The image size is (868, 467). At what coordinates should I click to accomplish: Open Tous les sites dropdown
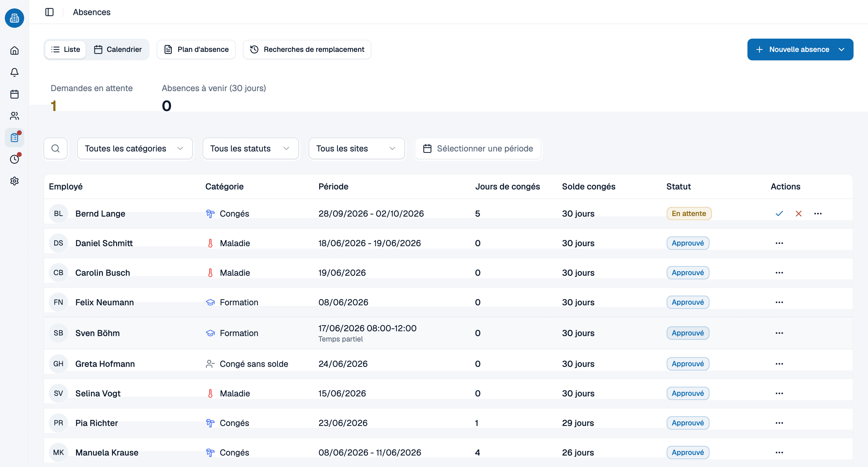point(357,148)
